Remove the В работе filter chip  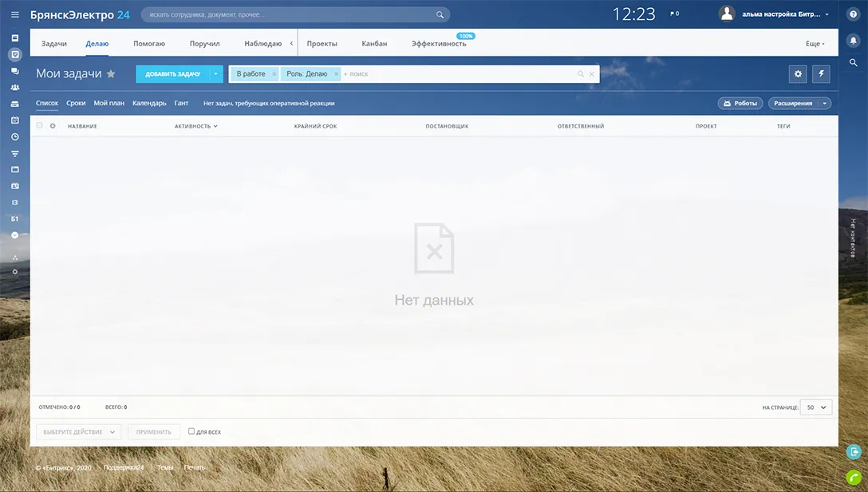tap(274, 73)
